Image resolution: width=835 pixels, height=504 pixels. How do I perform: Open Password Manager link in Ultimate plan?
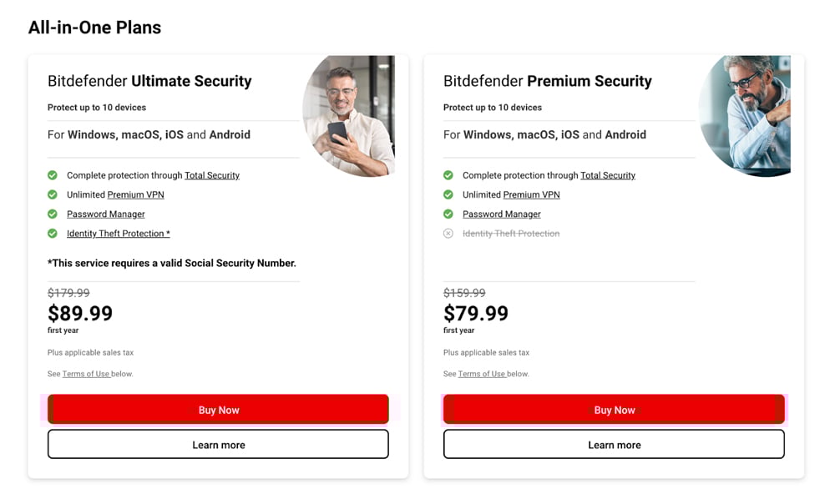(x=106, y=214)
